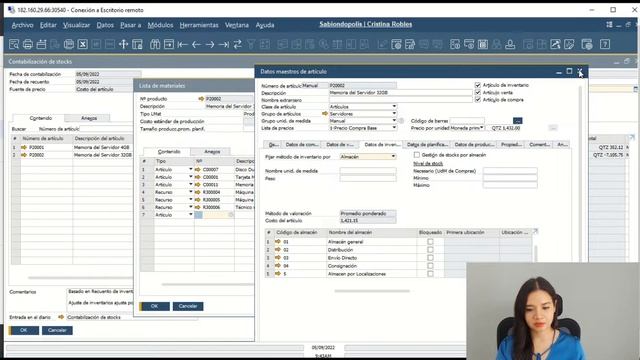Check Bloqueado for Distribución warehouse

click(x=430, y=250)
